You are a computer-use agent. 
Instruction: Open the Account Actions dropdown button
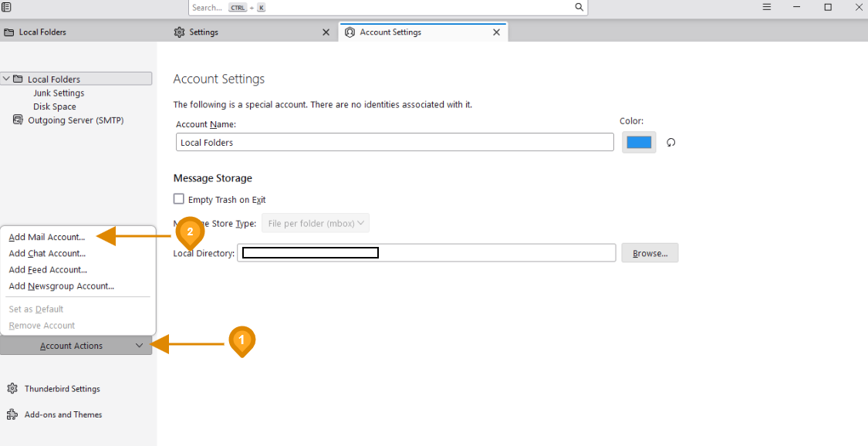tap(76, 345)
